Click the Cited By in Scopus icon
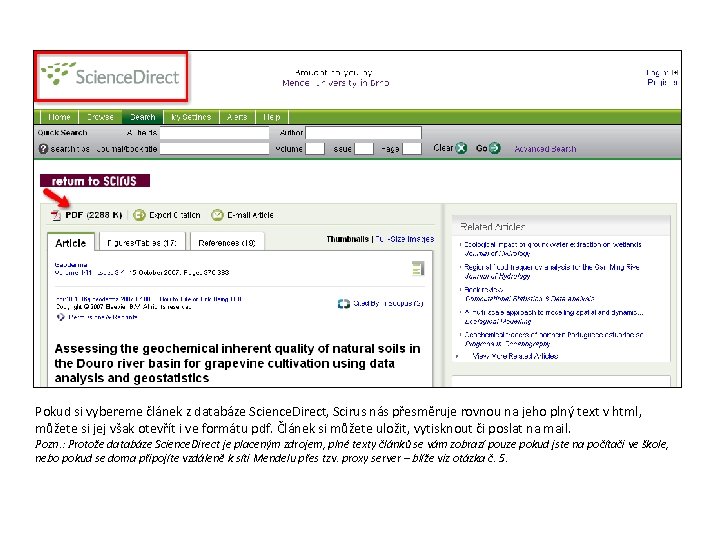 point(343,304)
